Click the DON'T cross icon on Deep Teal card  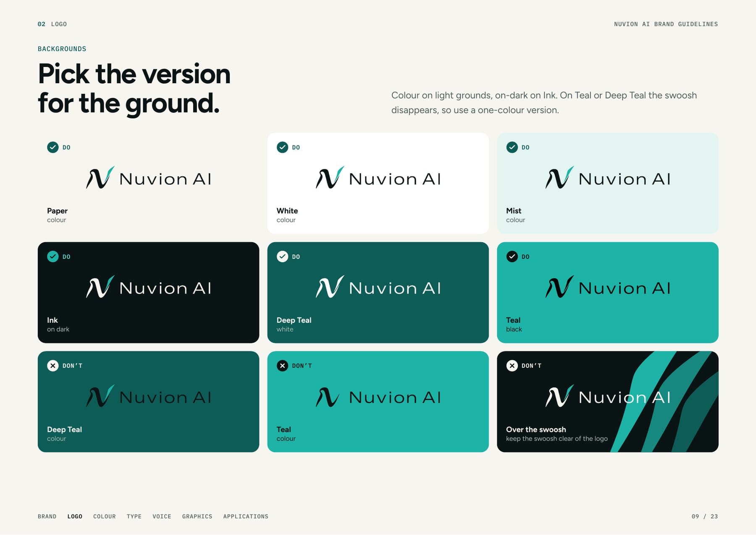[53, 366]
